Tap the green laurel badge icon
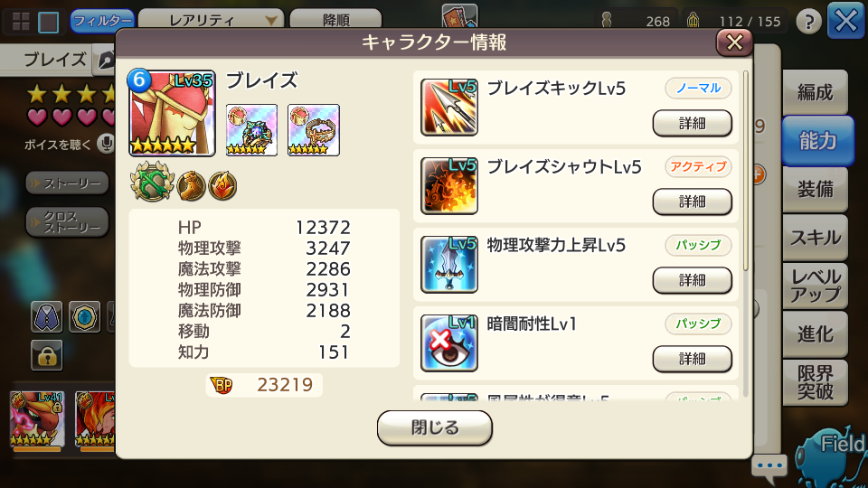 (152, 182)
